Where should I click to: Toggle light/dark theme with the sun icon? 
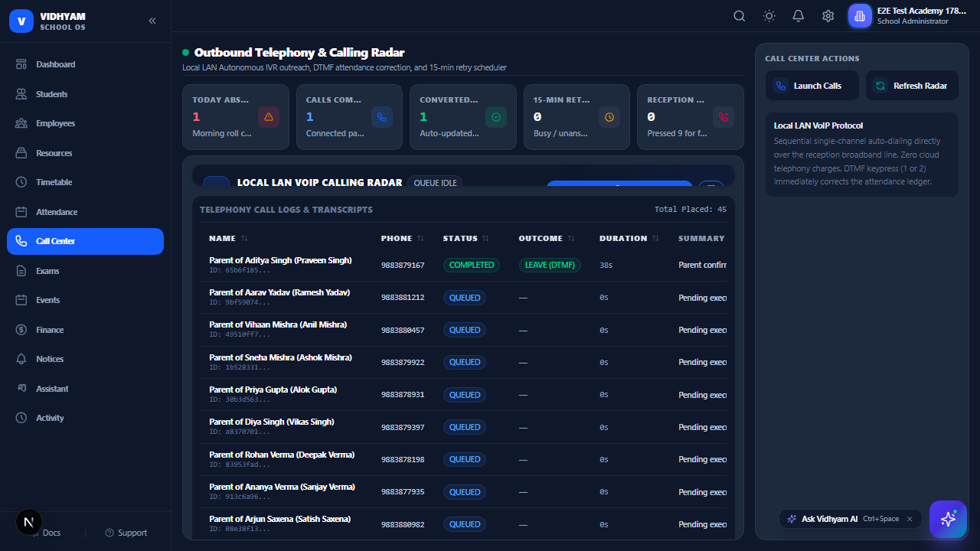769,16
